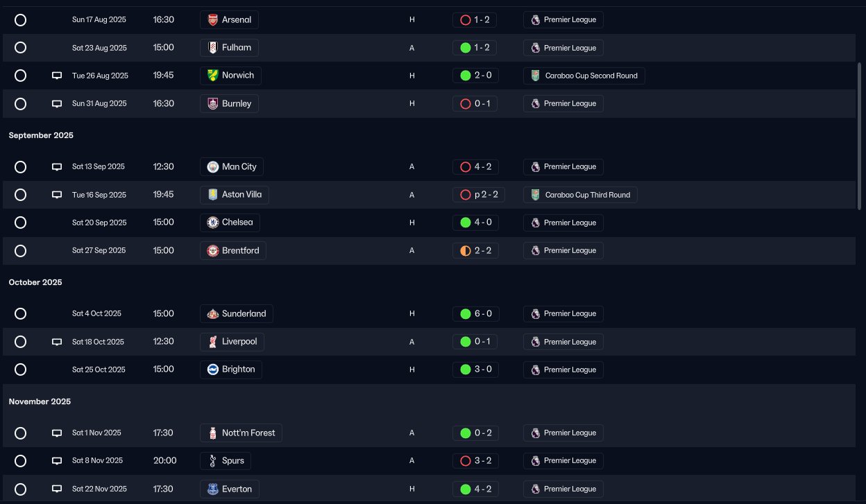Click the Premier League lion icon on Sunderland row
This screenshot has width=866, height=504.
pyautogui.click(x=535, y=314)
